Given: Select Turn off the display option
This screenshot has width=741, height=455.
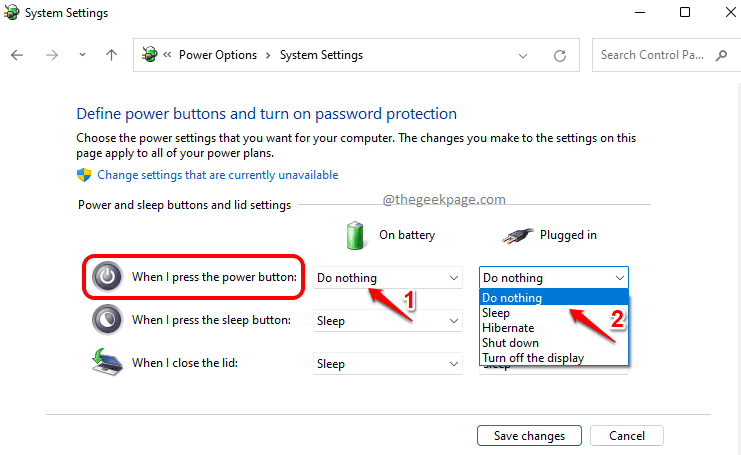Looking at the screenshot, I should [x=533, y=358].
